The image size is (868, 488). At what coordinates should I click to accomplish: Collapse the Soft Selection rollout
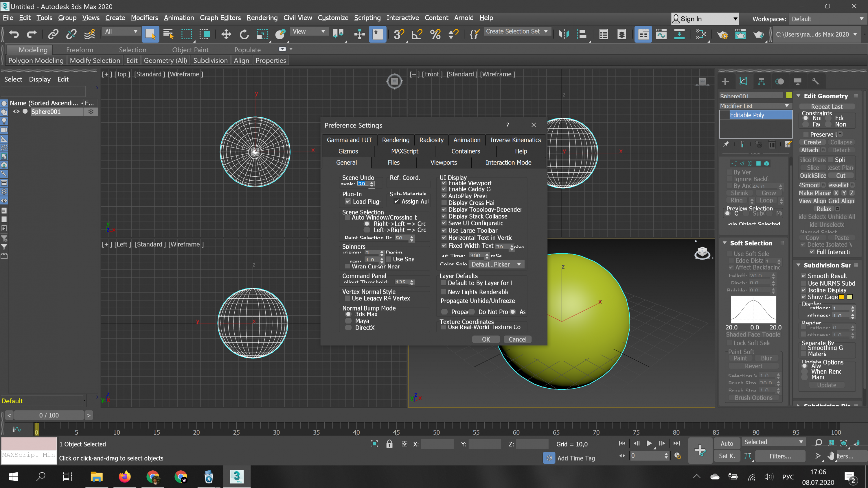pyautogui.click(x=751, y=243)
